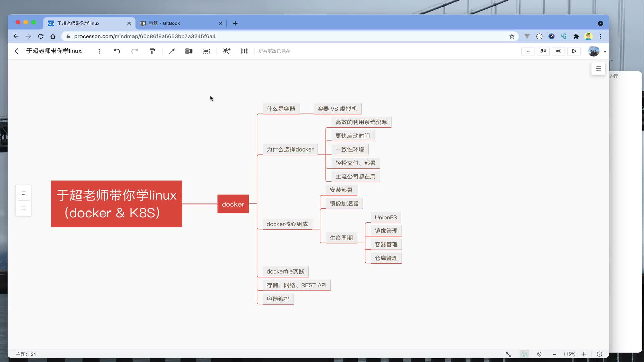This screenshot has height=362, width=644.
Task: Start presentation with the play icon
Action: tap(574, 51)
